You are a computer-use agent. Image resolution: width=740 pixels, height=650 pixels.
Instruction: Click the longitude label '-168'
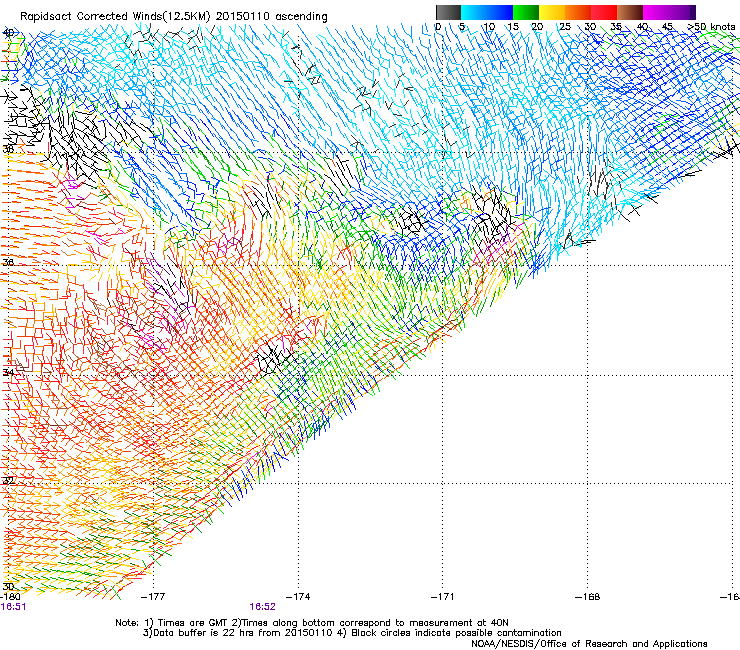[x=588, y=597]
